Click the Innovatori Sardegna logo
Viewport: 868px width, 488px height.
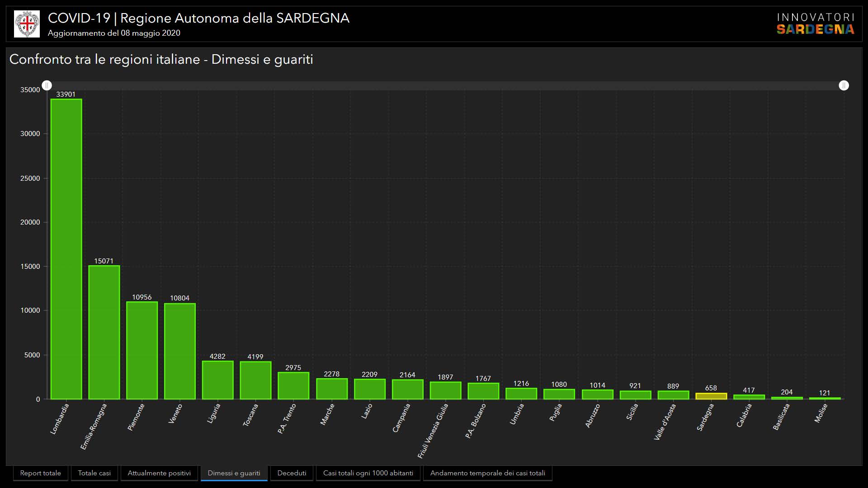point(815,24)
